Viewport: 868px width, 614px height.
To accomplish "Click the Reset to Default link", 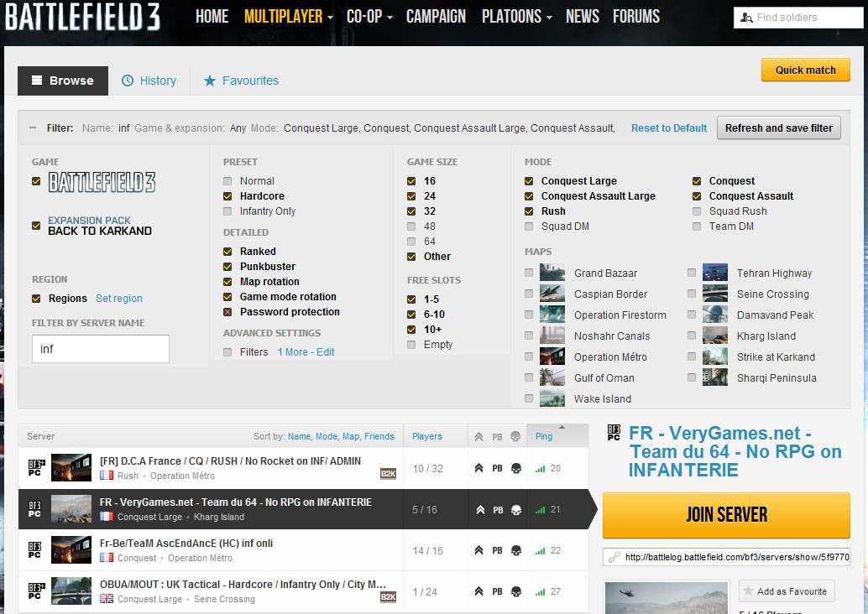I will pyautogui.click(x=668, y=127).
